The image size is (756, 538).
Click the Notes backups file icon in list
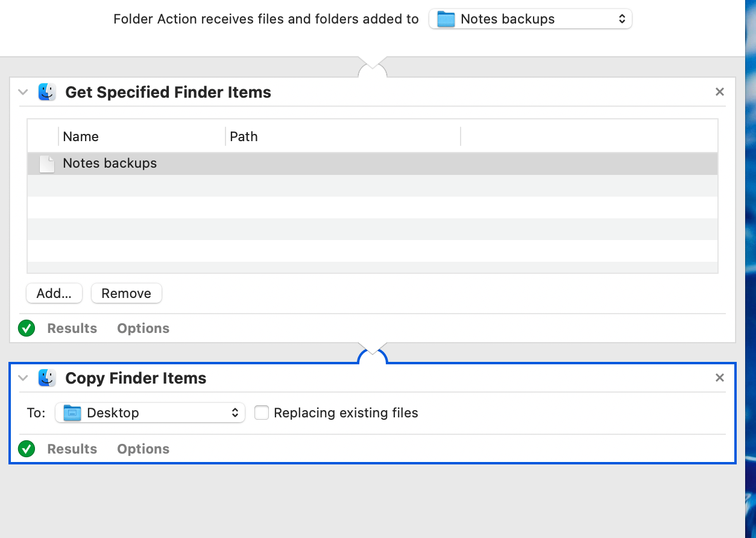pos(47,163)
